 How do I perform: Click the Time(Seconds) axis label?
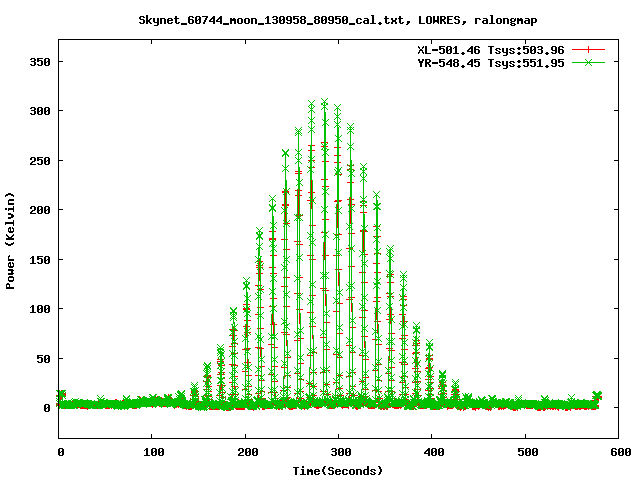click(x=338, y=471)
